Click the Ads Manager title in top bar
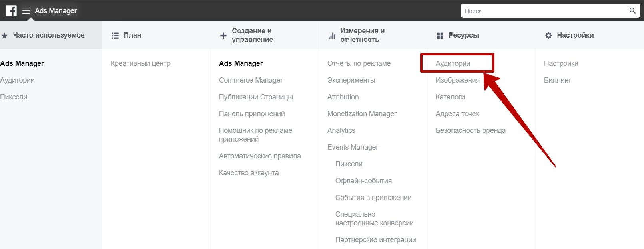The image size is (644, 249). (56, 11)
